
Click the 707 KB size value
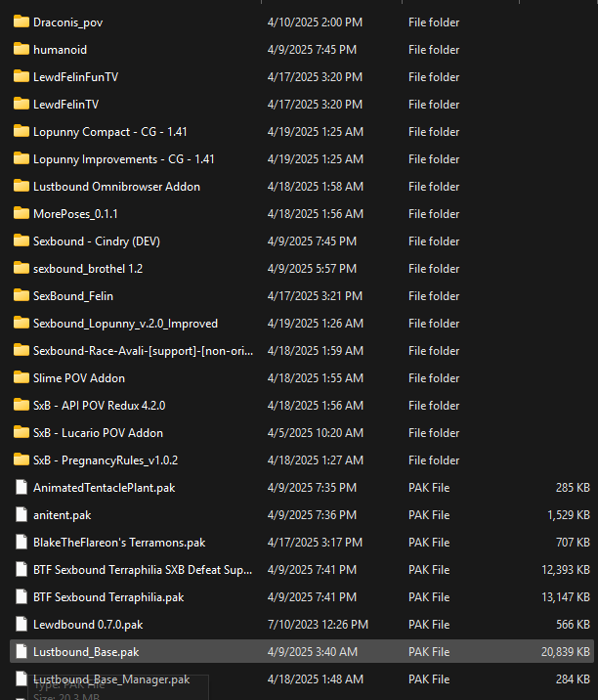click(x=573, y=543)
